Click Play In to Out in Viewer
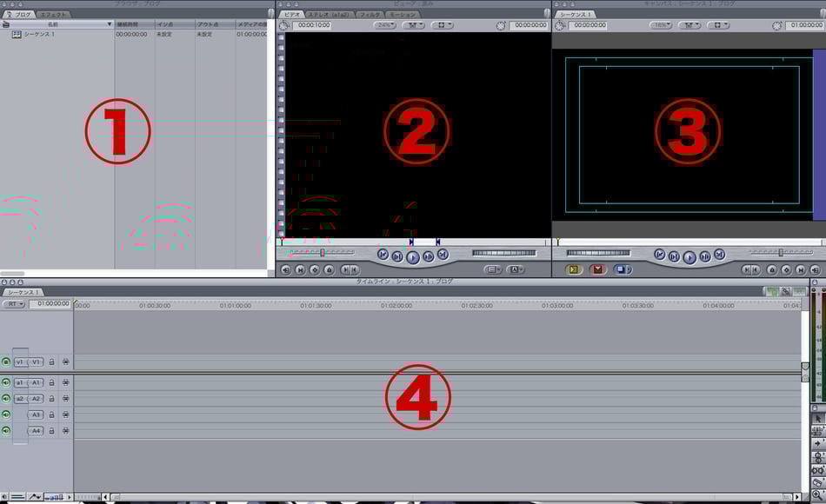Image resolution: width=826 pixels, height=504 pixels. coord(397,256)
